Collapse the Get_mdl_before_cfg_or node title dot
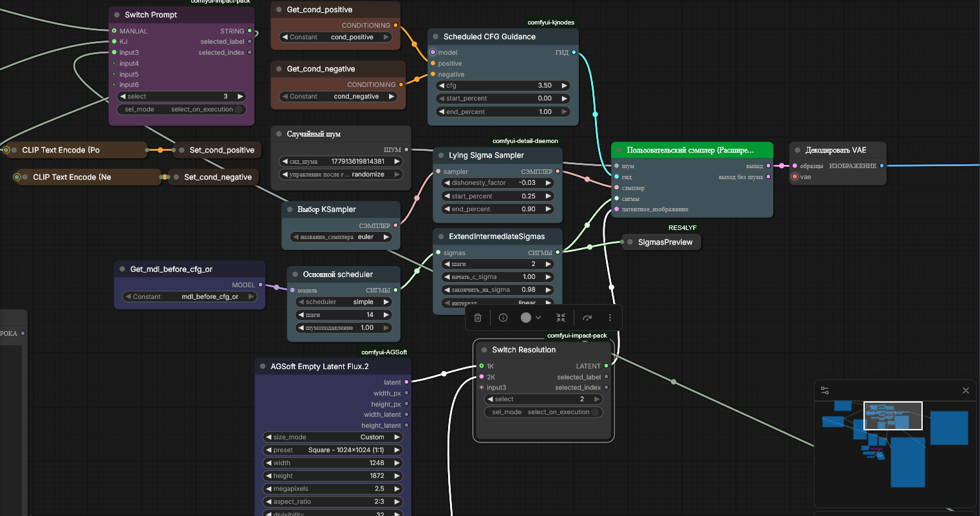The height and width of the screenshot is (516, 980). click(x=122, y=269)
